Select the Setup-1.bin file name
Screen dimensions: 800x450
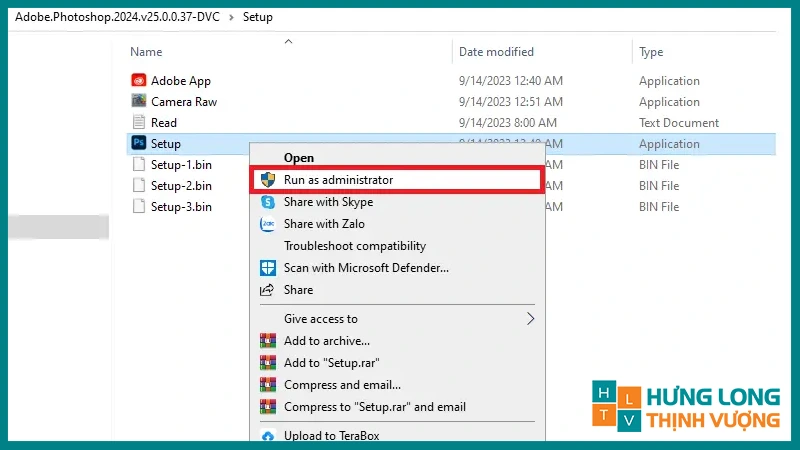coord(181,165)
